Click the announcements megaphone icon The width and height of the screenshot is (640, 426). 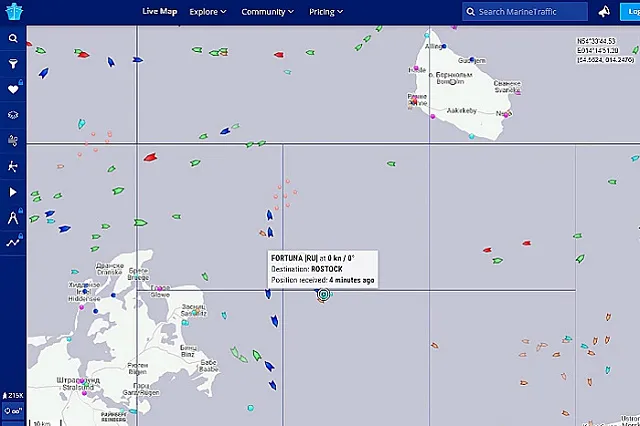pos(604,12)
